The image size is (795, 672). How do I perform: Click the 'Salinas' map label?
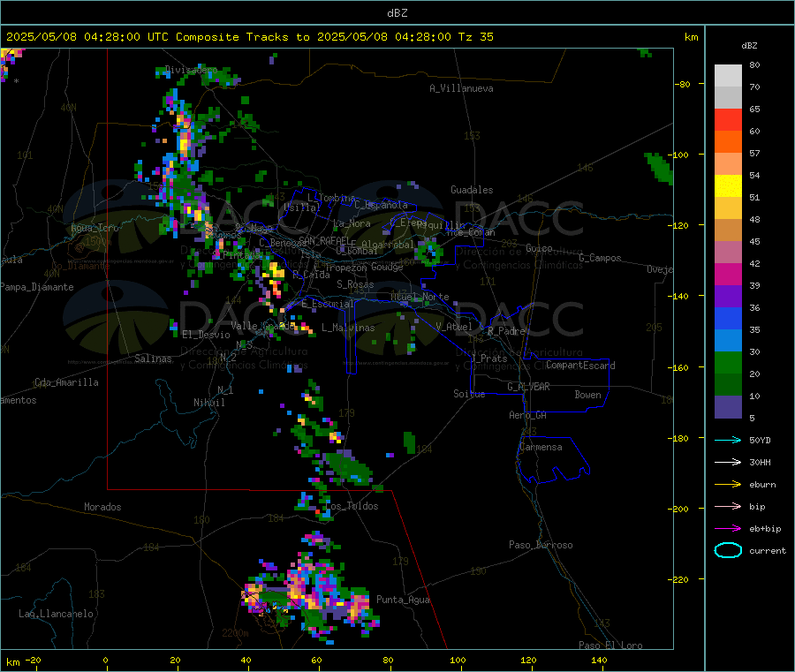pos(153,359)
